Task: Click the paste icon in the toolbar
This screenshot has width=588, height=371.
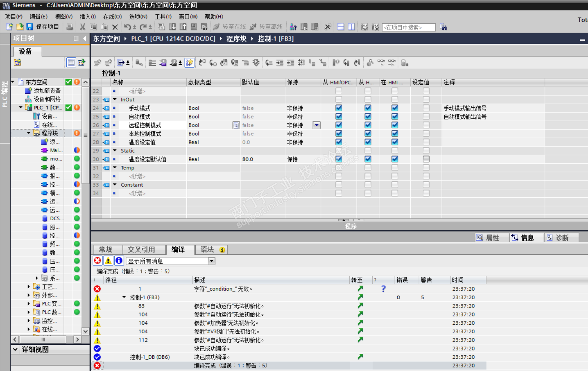Action: point(104,27)
